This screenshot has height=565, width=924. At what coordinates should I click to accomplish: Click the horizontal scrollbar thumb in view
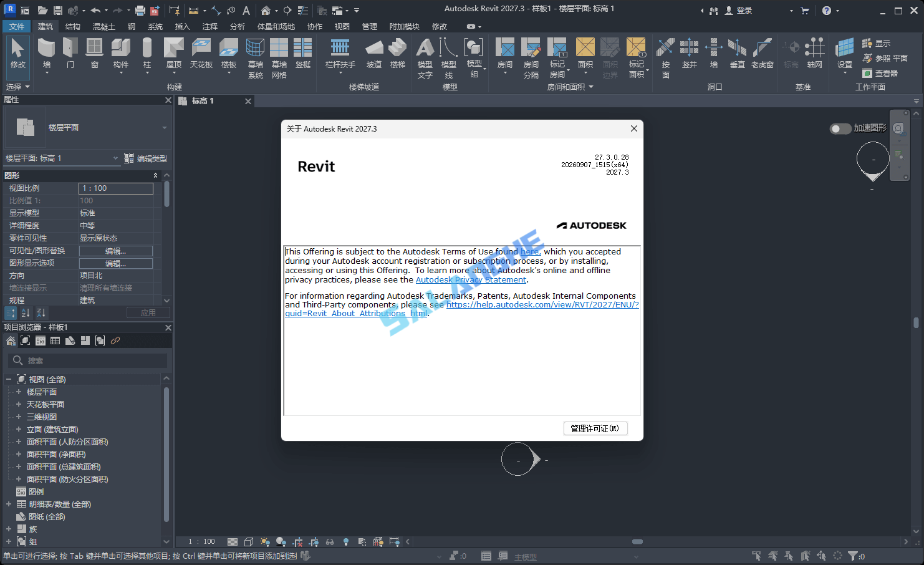(x=637, y=541)
